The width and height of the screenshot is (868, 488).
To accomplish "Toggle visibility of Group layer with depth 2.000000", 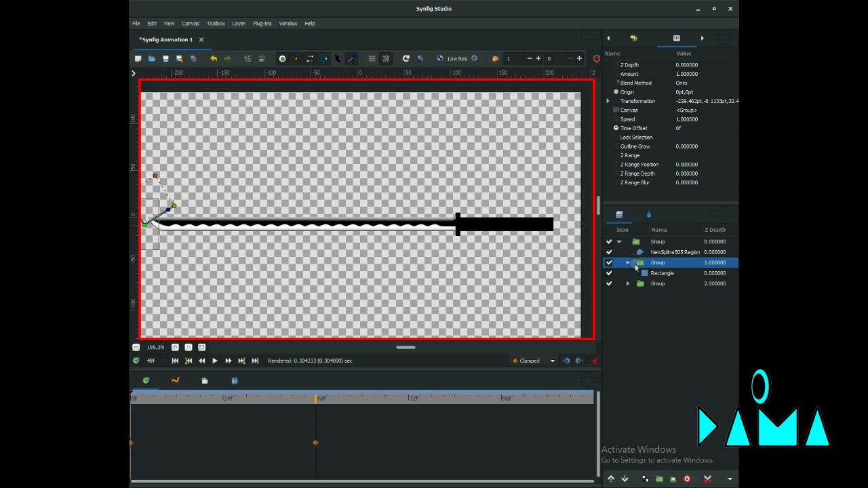I will (x=609, y=284).
